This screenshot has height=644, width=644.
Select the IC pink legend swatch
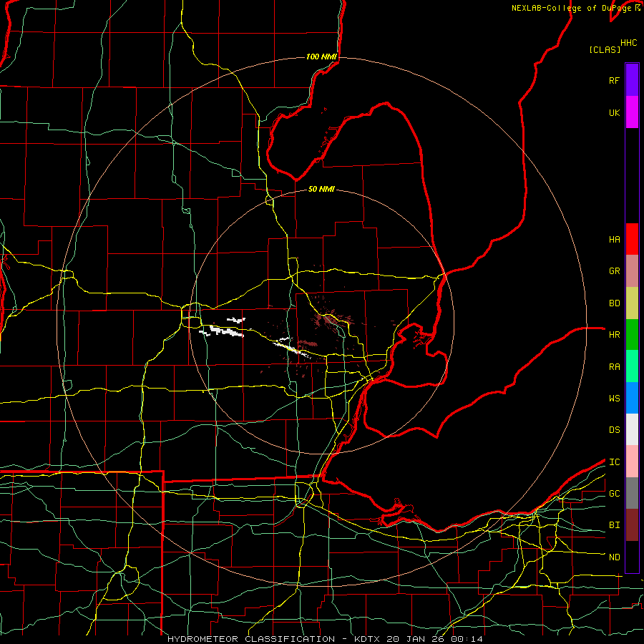pyautogui.click(x=632, y=462)
